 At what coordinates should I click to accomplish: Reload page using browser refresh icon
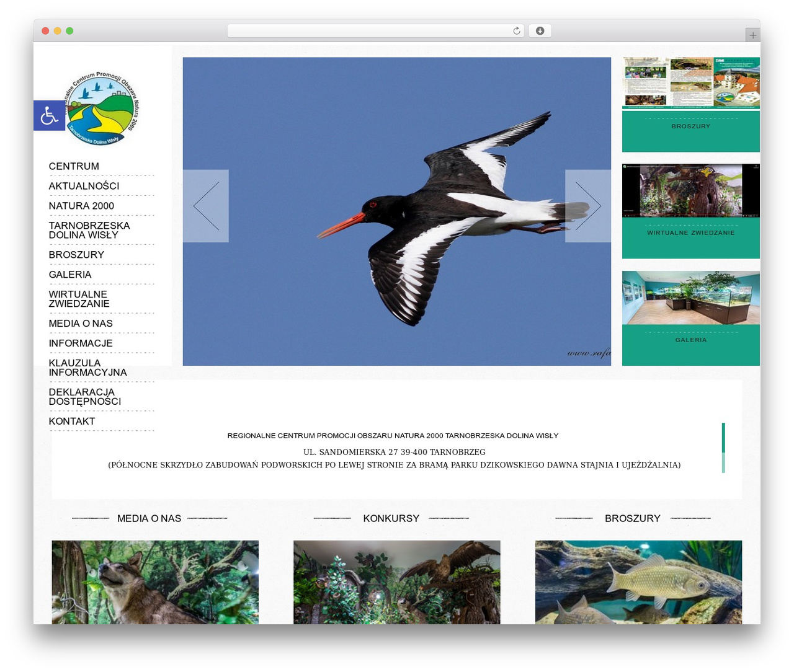coord(517,31)
